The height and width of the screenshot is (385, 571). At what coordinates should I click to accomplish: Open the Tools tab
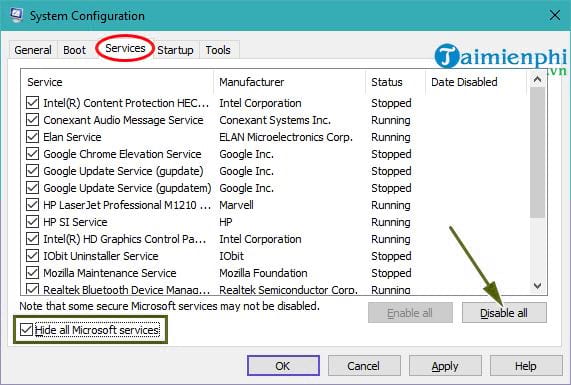(218, 50)
